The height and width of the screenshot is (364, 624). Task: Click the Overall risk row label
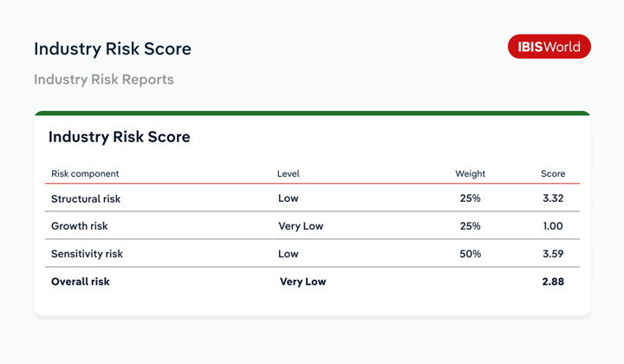coord(81,282)
